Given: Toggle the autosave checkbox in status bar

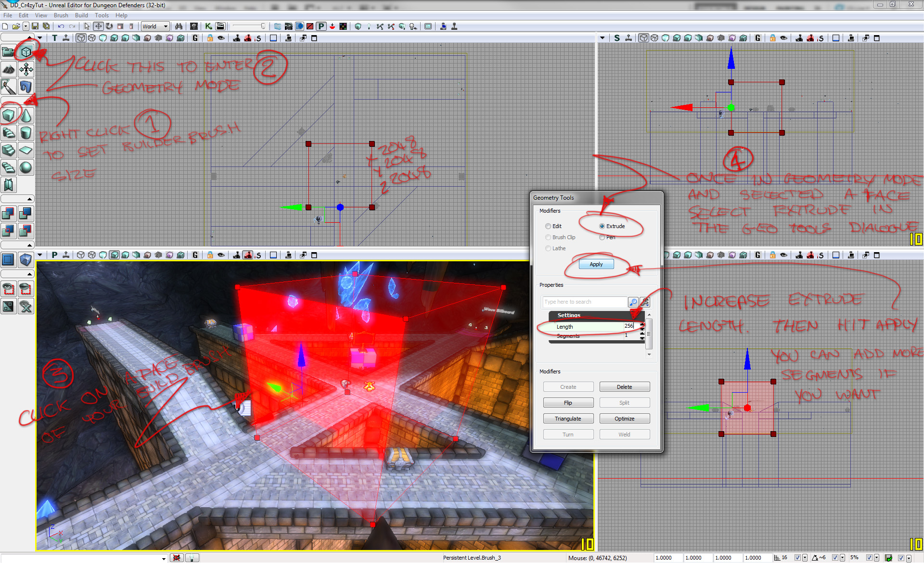Looking at the screenshot, I should coord(900,558).
